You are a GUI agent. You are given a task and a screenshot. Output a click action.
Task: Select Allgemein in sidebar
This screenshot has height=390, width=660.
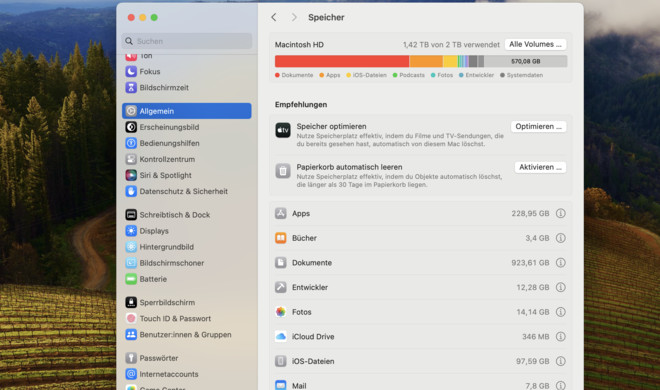click(x=186, y=111)
